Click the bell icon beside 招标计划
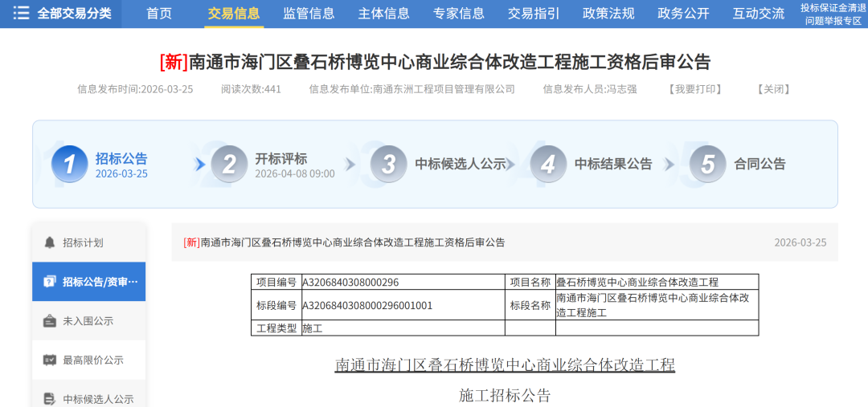 pos(50,242)
